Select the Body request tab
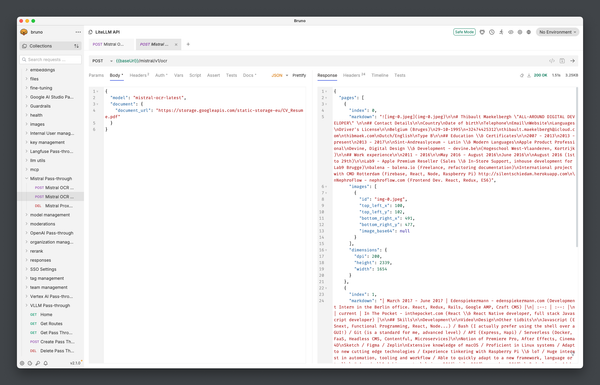The image size is (600, 385). tap(116, 75)
